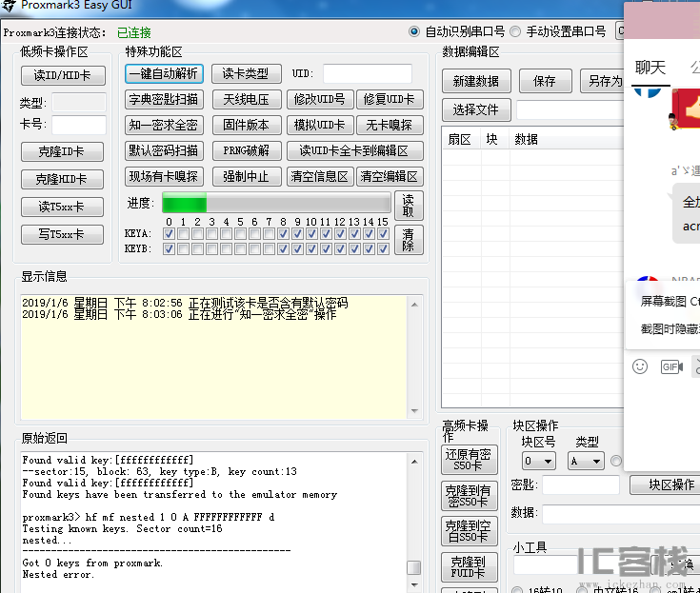
Task: Click 还原有密S50卡 button
Action: tap(470, 460)
